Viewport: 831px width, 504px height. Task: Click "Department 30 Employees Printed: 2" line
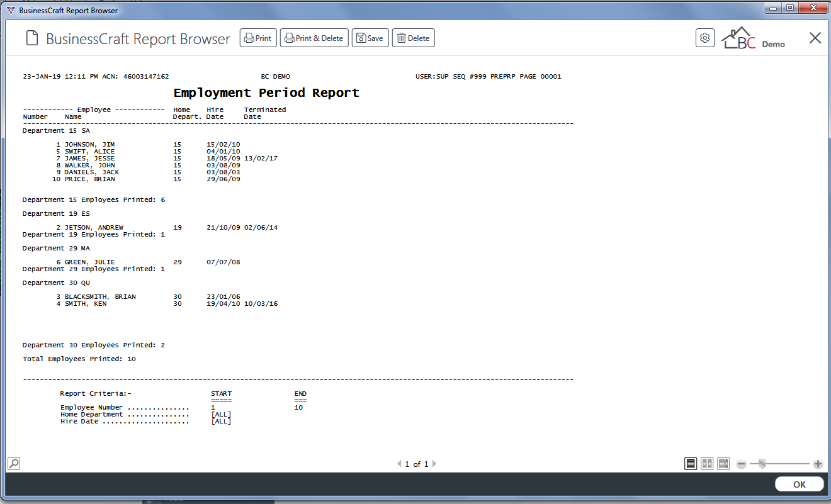click(94, 345)
